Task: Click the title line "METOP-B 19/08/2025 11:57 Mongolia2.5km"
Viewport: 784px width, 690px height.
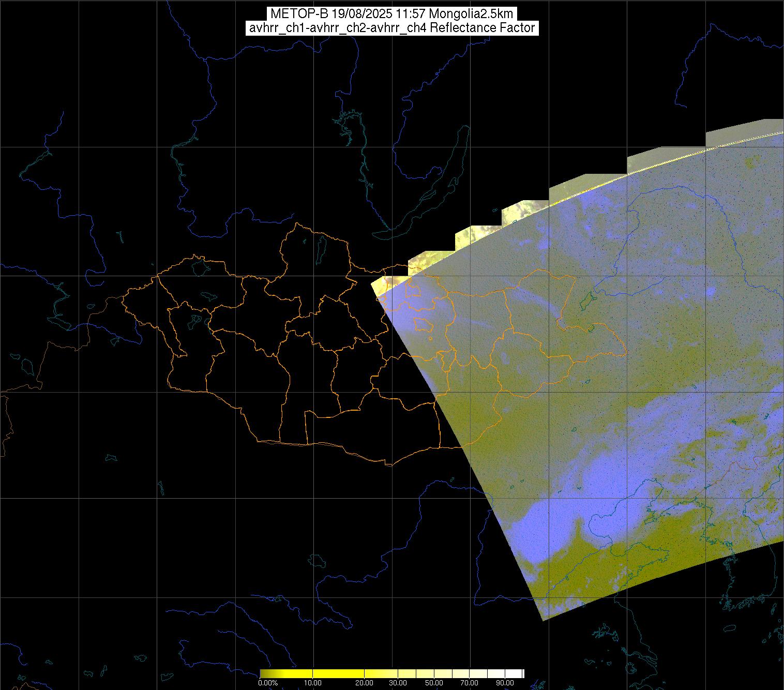Action: tap(392, 14)
